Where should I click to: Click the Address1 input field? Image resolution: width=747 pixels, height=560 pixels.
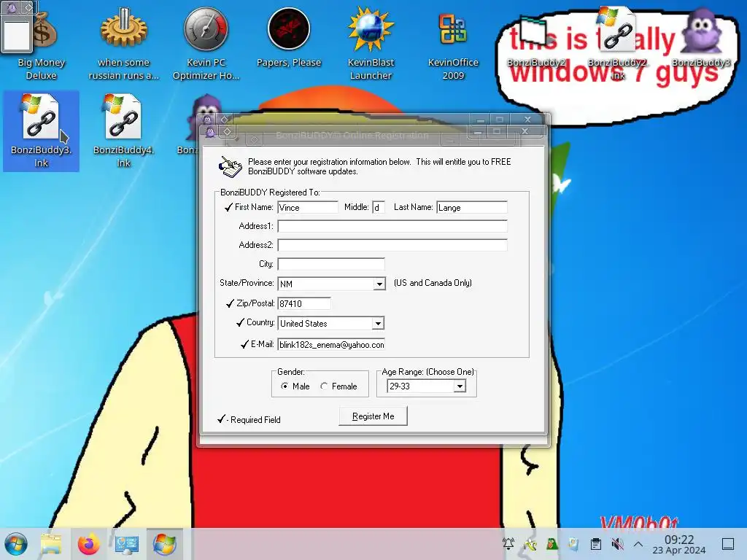click(392, 226)
